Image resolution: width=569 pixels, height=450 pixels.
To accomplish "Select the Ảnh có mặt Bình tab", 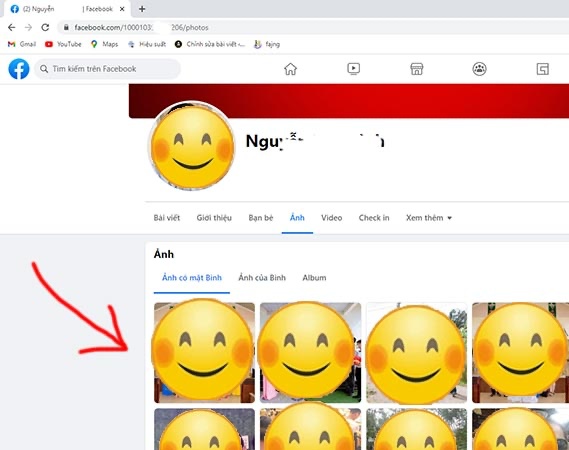I will point(192,278).
